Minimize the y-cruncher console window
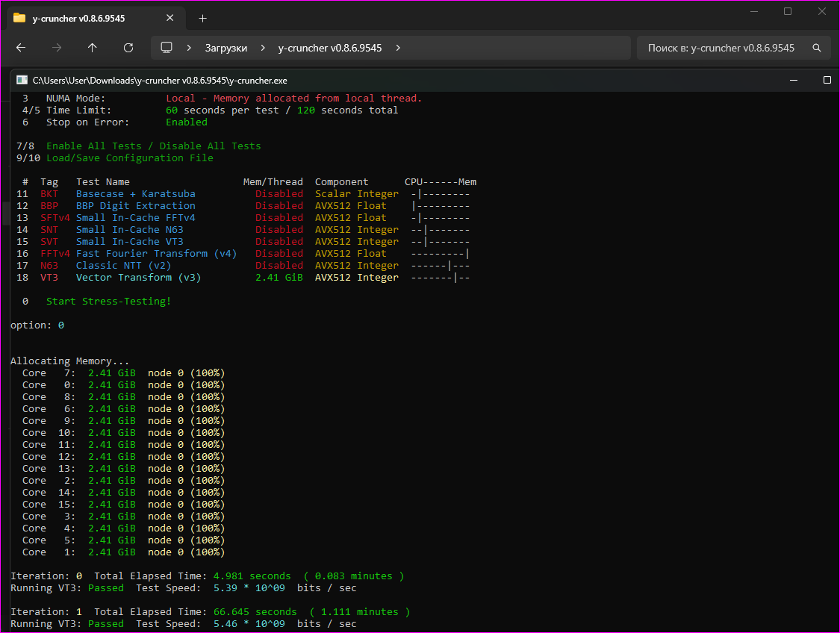 click(794, 80)
